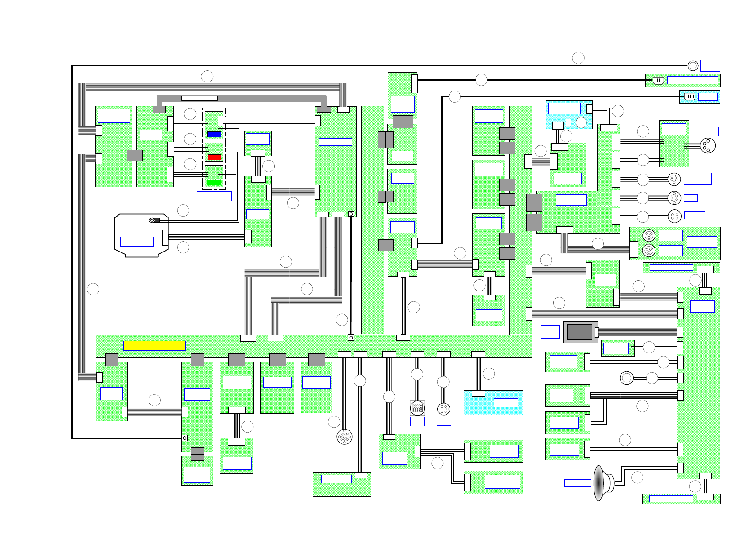Viewport: 756px width, 534px height.
Task: Click the connector port on the cyan top-right strip
Action: pyautogui.click(x=689, y=97)
